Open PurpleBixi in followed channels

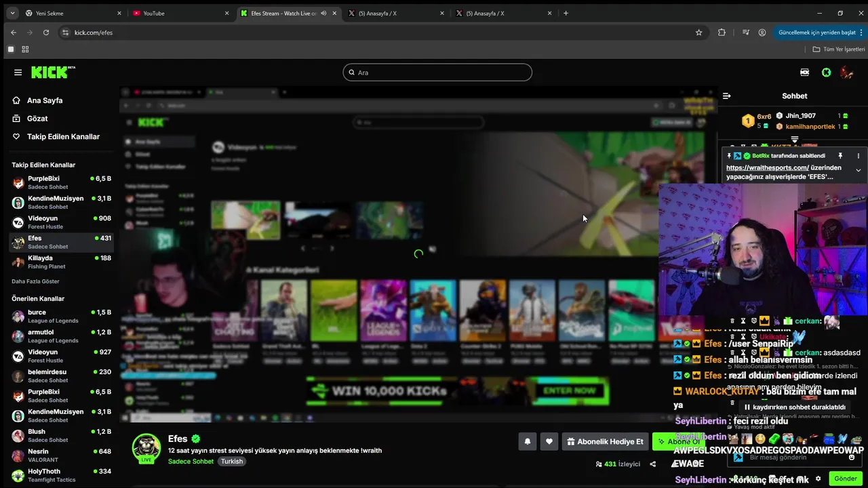click(x=62, y=182)
